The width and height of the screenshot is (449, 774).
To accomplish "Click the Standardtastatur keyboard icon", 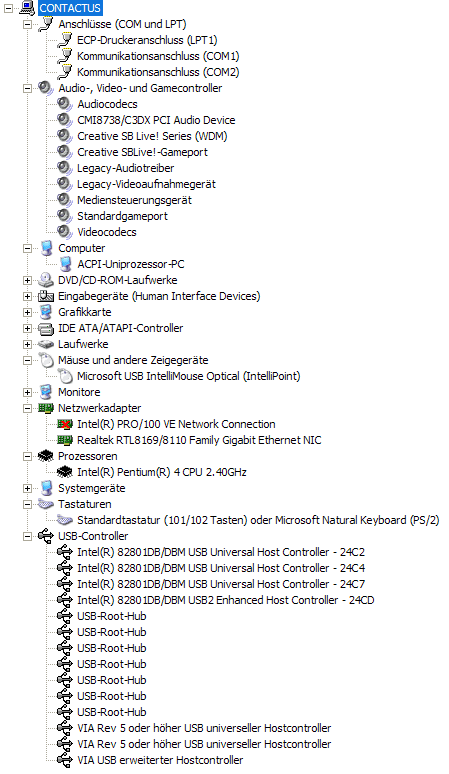I will (x=65, y=520).
